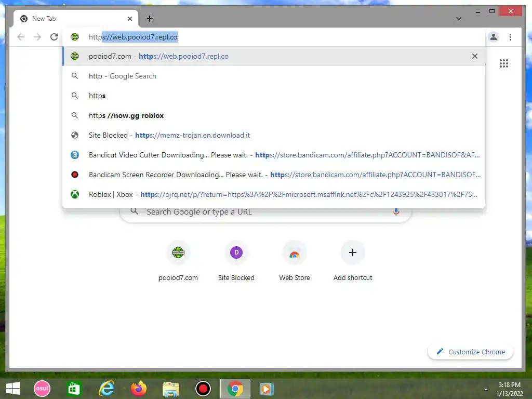
Task: Open the pooiod7.com shortcut tile
Action: coord(178,261)
